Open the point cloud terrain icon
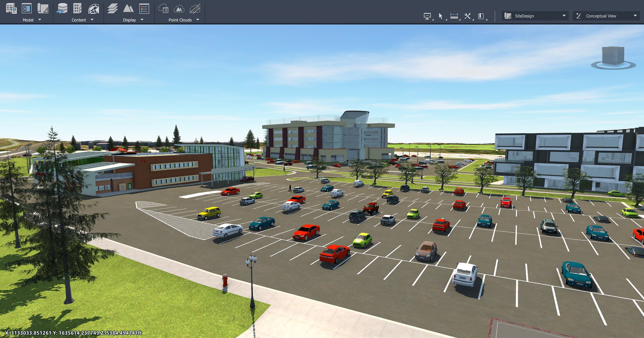Image resolution: width=644 pixels, height=338 pixels. [x=179, y=9]
